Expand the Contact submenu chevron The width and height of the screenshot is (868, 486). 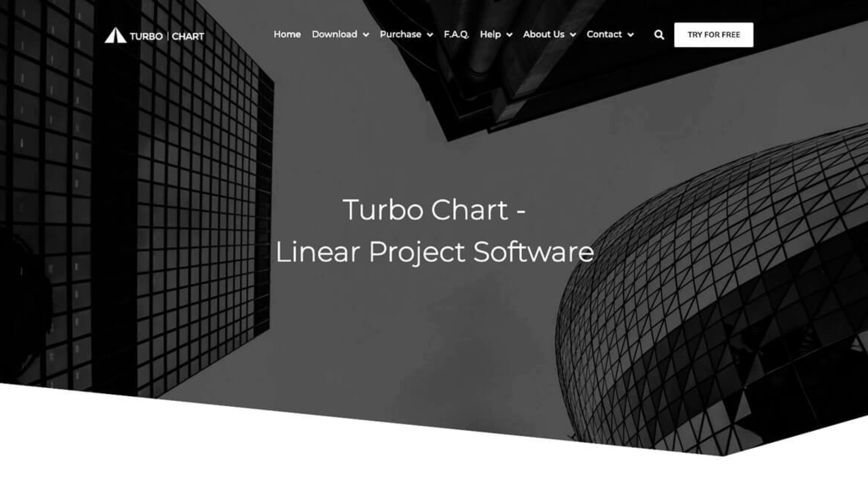coord(631,34)
